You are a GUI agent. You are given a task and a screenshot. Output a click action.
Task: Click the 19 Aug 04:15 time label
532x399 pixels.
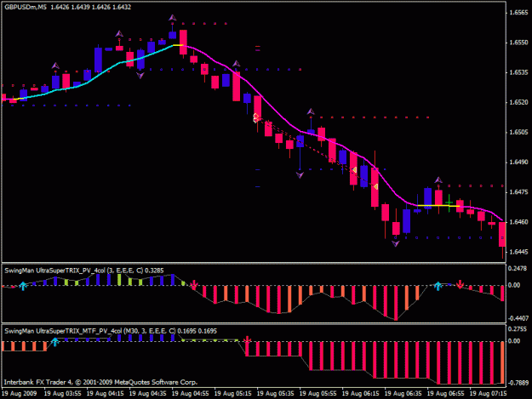pyautogui.click(x=106, y=394)
